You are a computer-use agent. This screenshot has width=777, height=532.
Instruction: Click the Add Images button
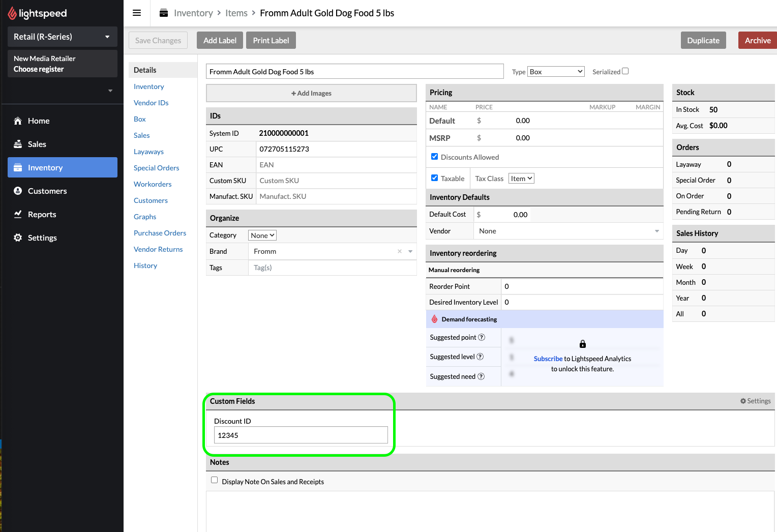[311, 93]
